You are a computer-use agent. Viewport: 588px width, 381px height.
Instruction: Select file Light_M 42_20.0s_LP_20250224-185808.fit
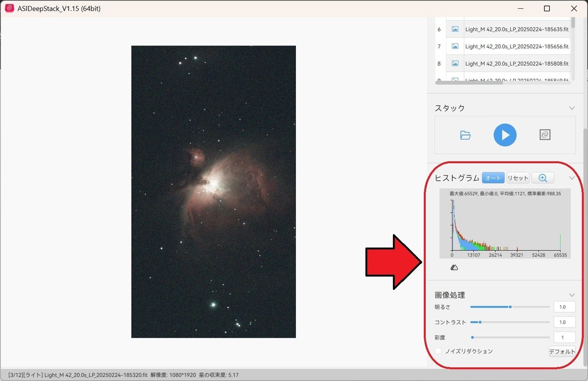tap(516, 64)
